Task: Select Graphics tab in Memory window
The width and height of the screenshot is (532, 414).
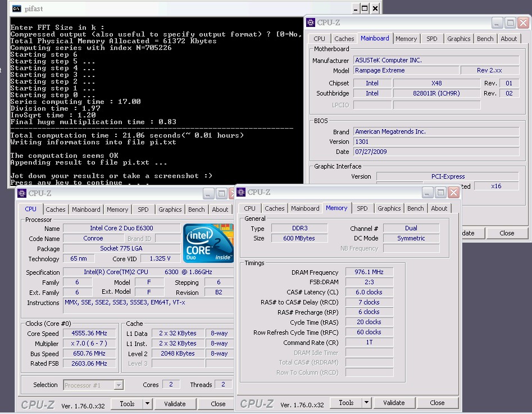Action: (x=389, y=208)
